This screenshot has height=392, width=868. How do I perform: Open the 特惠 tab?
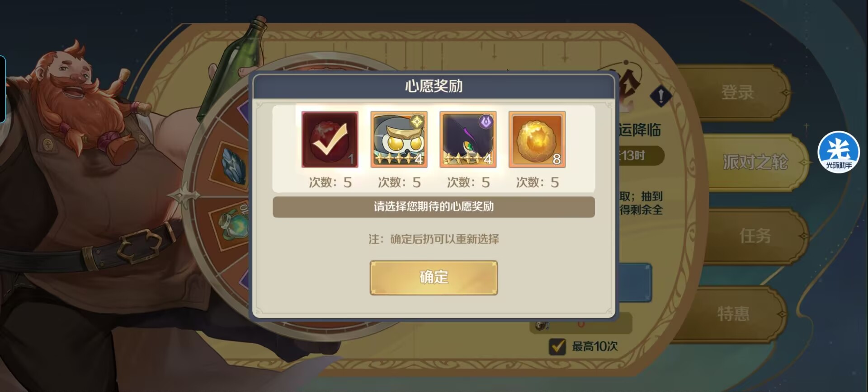(x=733, y=313)
